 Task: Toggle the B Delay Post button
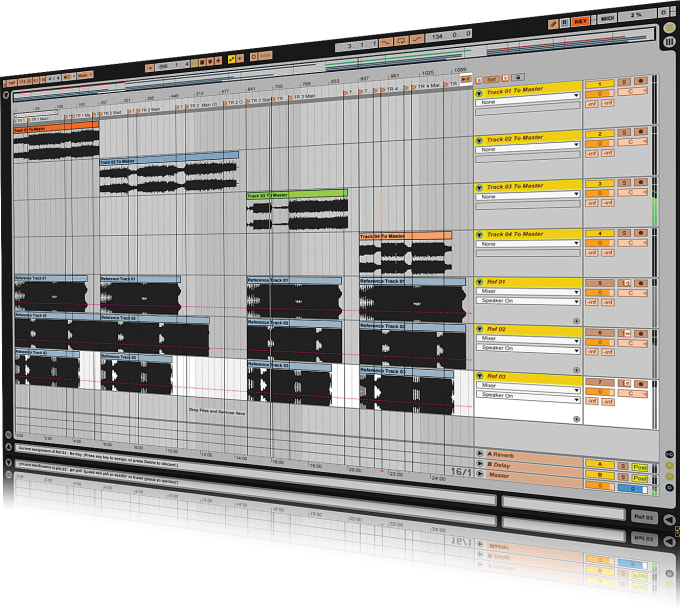point(640,478)
